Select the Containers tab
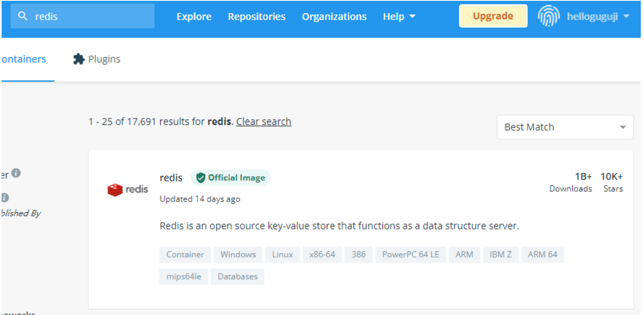The width and height of the screenshot is (644, 315). coord(24,59)
